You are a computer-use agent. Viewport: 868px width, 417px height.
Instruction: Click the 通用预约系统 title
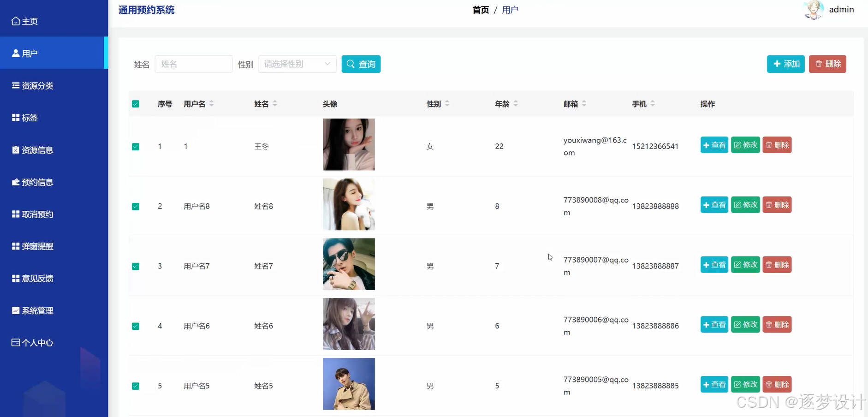(146, 10)
